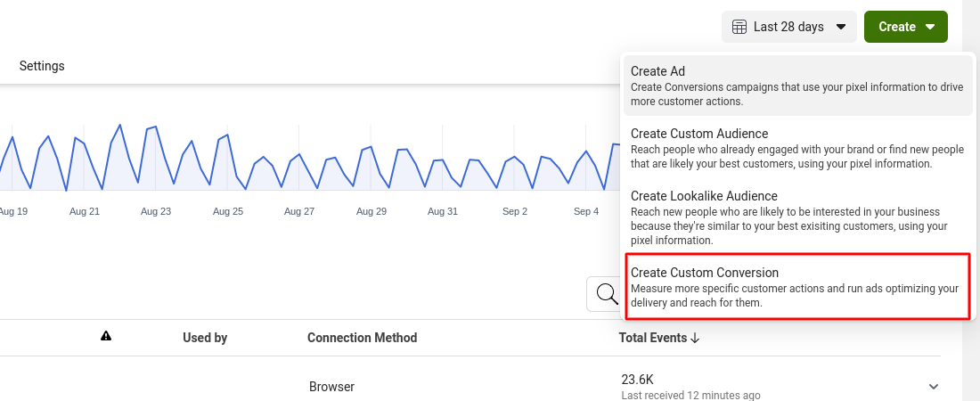
Task: Sort by Total Events column
Action: point(659,338)
